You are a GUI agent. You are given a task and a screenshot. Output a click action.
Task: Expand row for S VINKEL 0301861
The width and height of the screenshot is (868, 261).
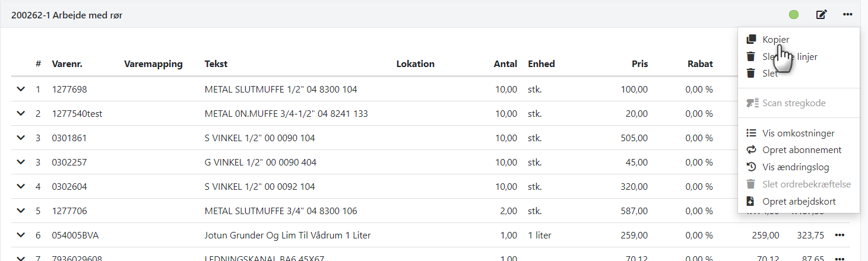tap(21, 138)
